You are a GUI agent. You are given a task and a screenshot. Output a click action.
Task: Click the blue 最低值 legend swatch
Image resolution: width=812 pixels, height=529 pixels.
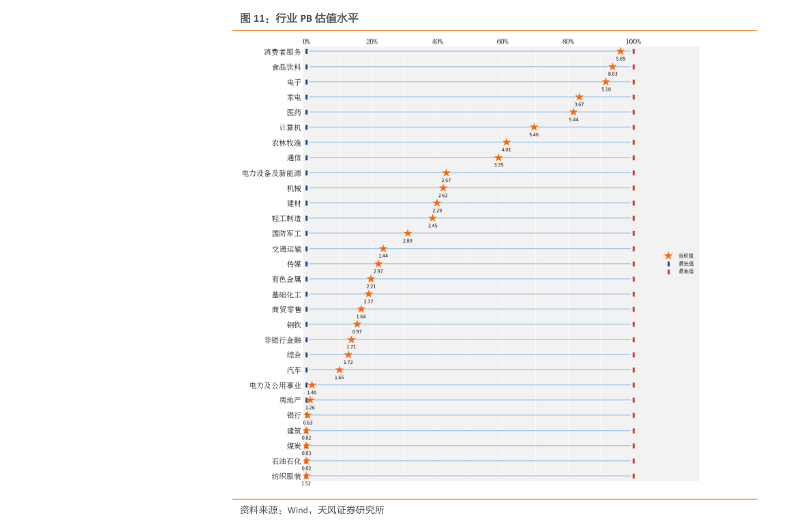point(668,264)
